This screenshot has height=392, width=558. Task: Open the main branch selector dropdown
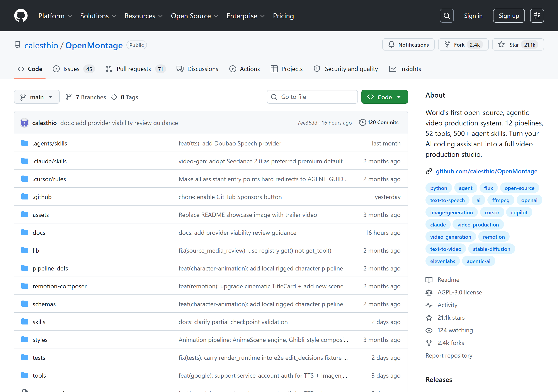click(37, 97)
